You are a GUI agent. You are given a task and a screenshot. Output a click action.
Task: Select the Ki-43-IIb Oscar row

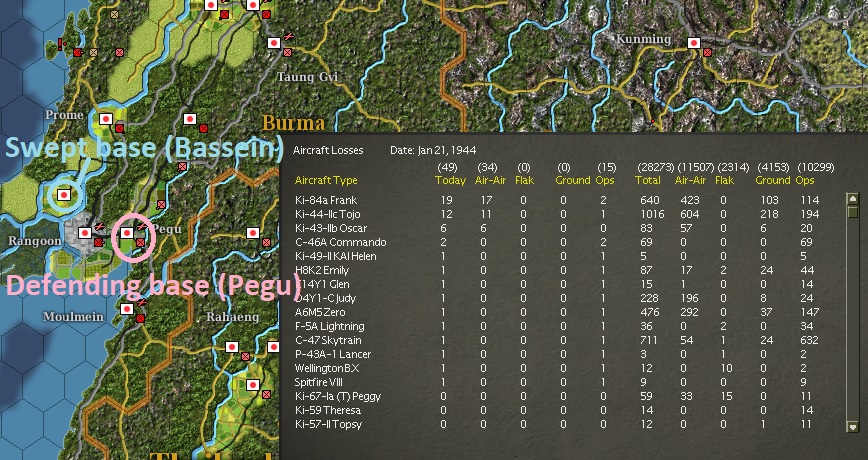(x=557, y=228)
